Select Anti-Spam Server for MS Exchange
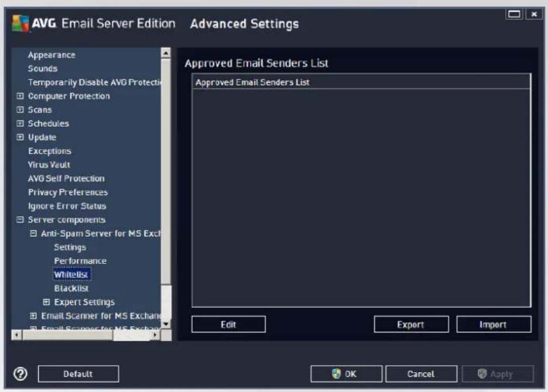The image size is (548, 392). (101, 233)
